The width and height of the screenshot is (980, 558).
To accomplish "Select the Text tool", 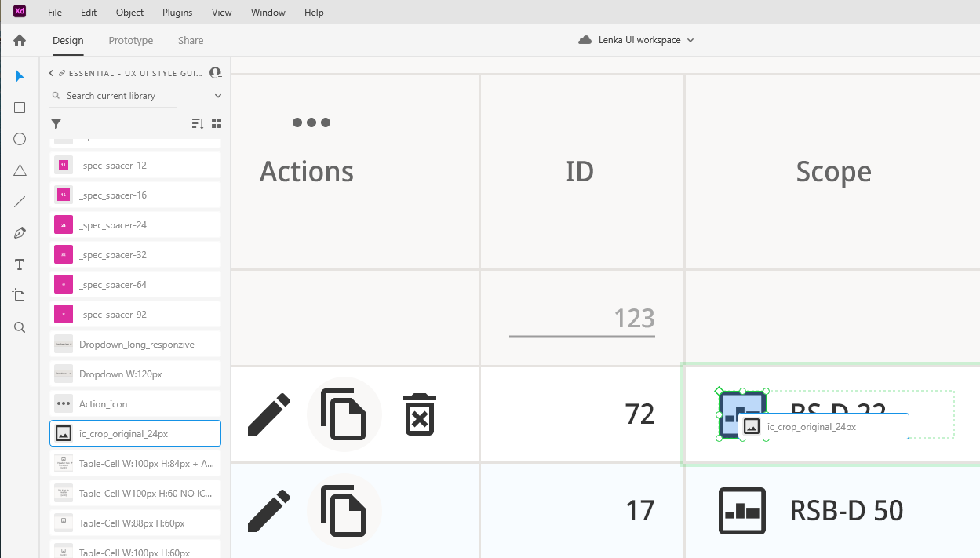I will (19, 264).
